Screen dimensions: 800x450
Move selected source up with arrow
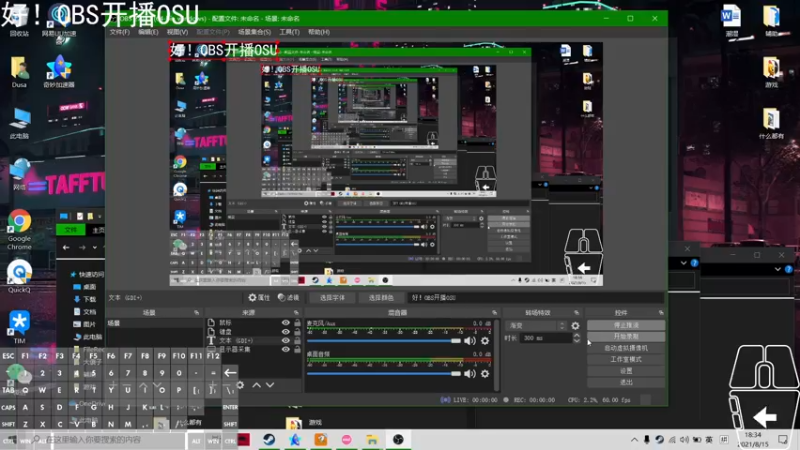[257, 385]
